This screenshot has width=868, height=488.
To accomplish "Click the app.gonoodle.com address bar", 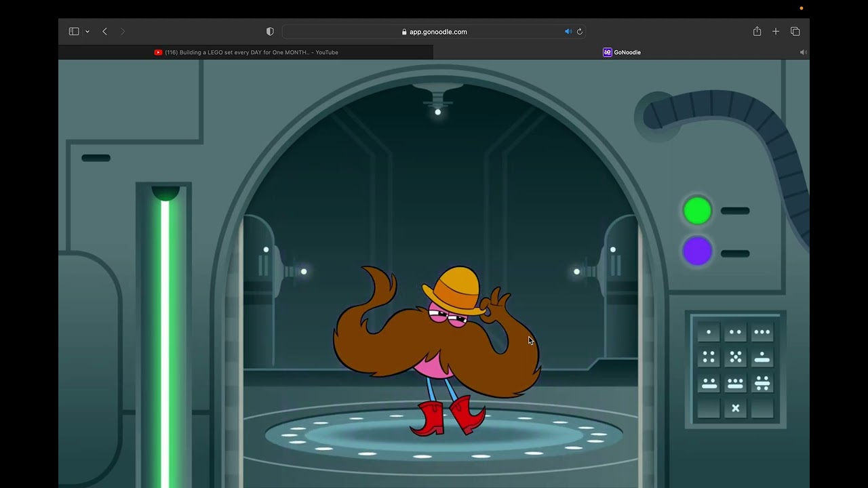I will coord(434,31).
